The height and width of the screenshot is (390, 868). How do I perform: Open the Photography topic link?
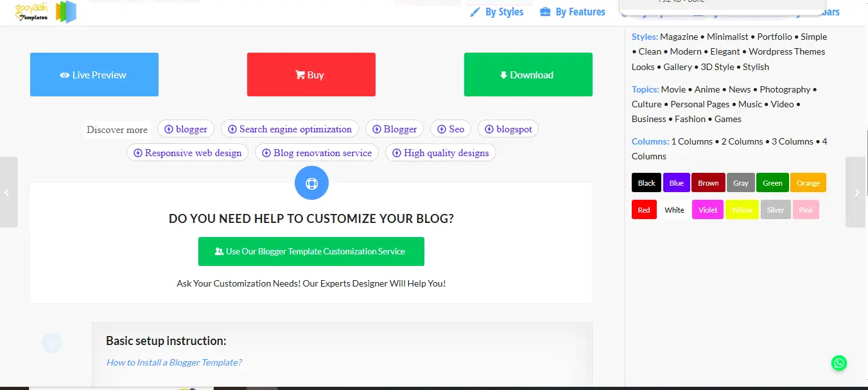point(785,89)
